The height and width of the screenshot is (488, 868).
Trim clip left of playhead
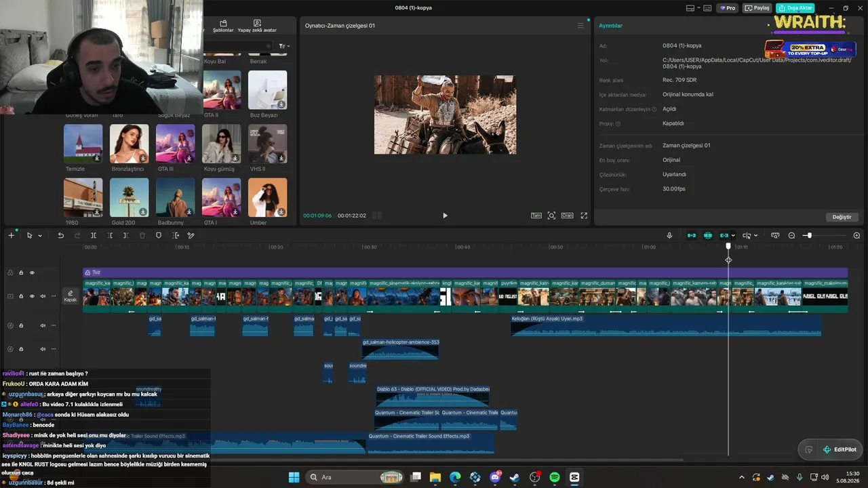click(110, 235)
